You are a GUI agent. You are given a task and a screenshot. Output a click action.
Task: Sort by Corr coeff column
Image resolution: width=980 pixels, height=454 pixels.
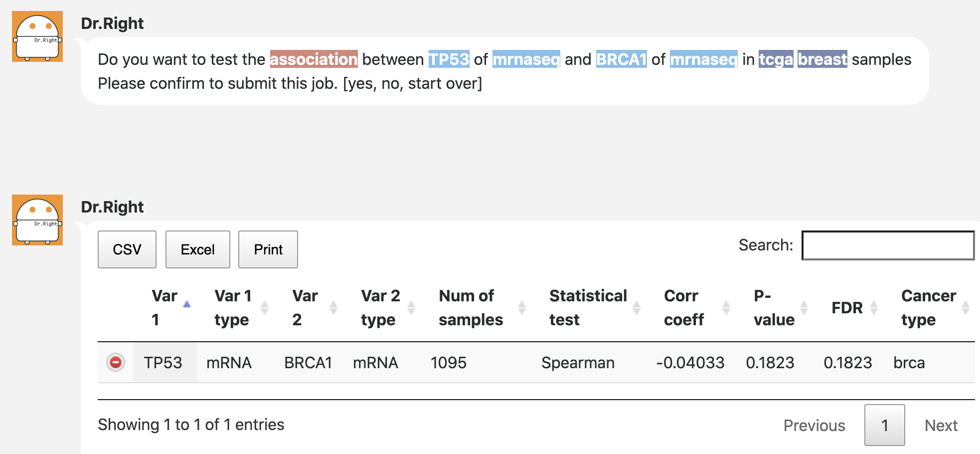coord(726,308)
